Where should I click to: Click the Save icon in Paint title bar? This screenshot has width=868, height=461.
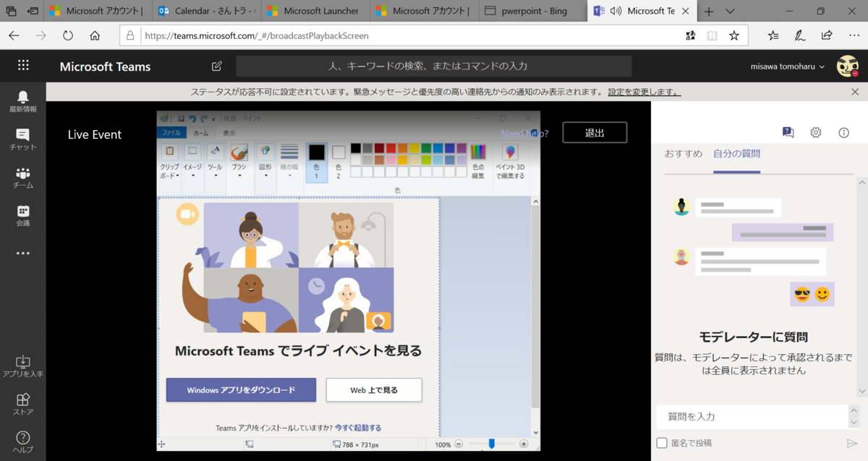click(x=181, y=118)
